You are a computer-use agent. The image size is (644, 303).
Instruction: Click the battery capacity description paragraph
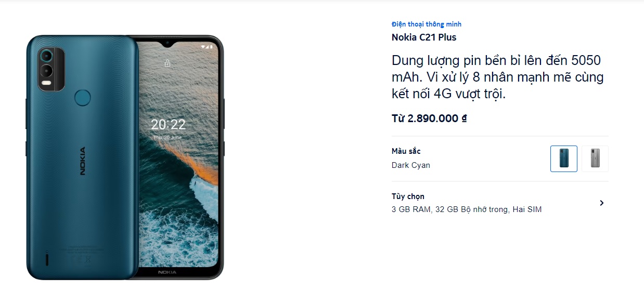tap(498, 77)
